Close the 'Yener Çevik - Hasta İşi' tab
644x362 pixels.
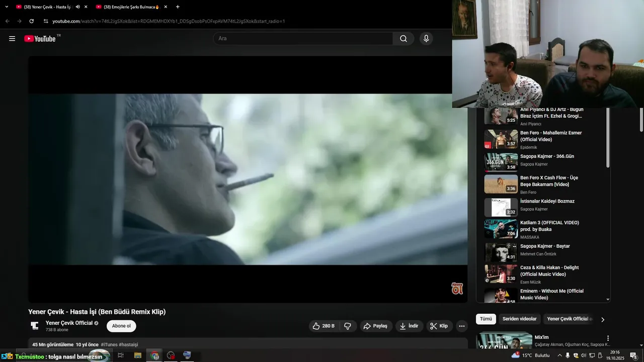coord(86,7)
